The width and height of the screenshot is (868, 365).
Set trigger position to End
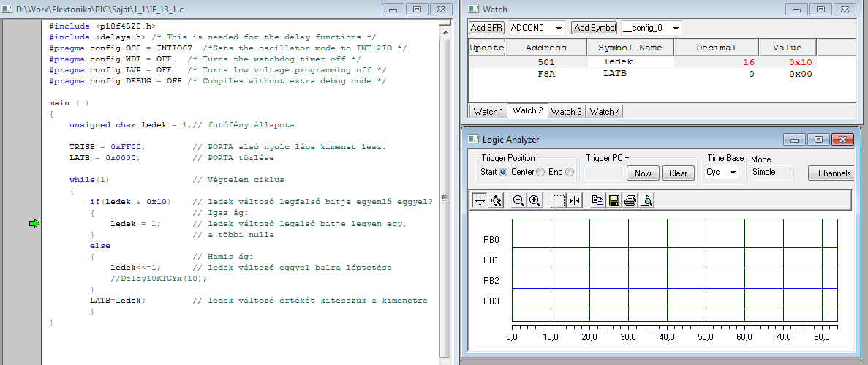click(x=570, y=172)
